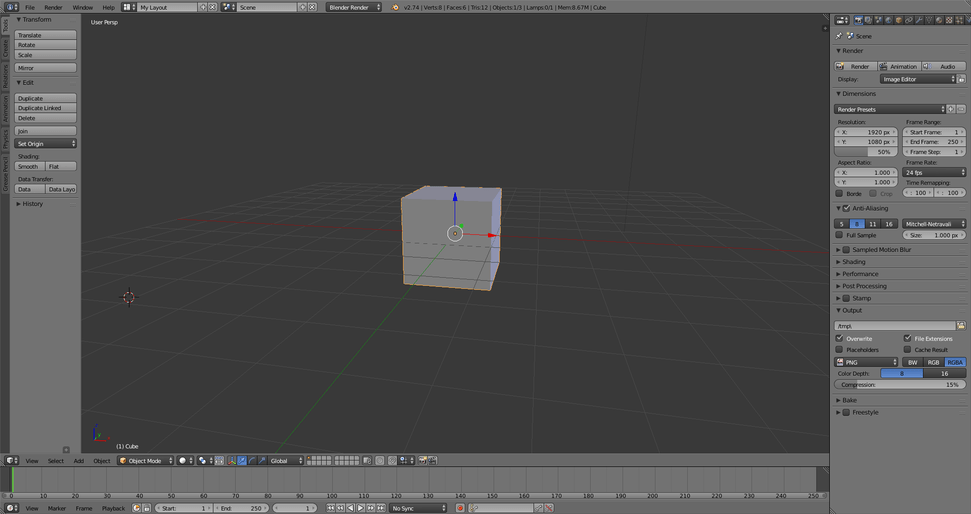
Task: Toggle the Anti-Aliasing checkbox
Action: [x=846, y=208]
